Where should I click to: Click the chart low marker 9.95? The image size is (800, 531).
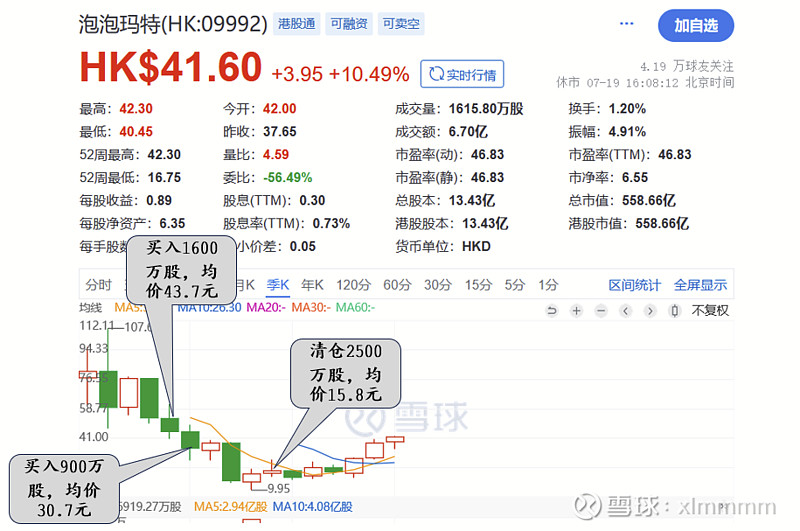pos(279,489)
